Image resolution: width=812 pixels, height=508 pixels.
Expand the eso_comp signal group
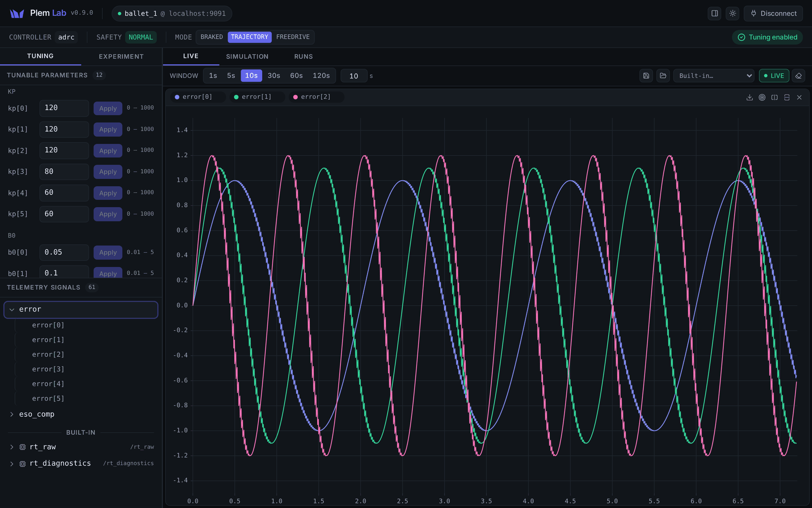pyautogui.click(x=81, y=414)
